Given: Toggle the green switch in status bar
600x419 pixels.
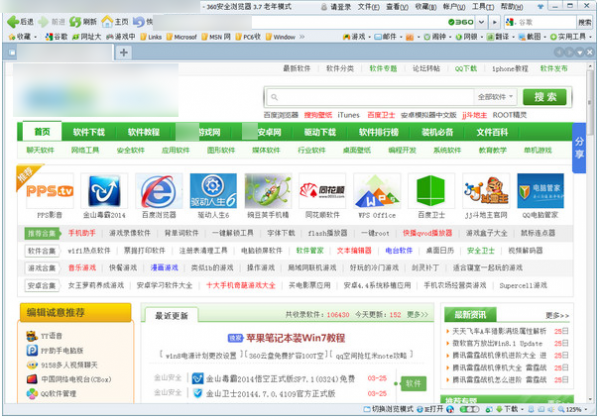Looking at the screenshot, I should 470,409.
